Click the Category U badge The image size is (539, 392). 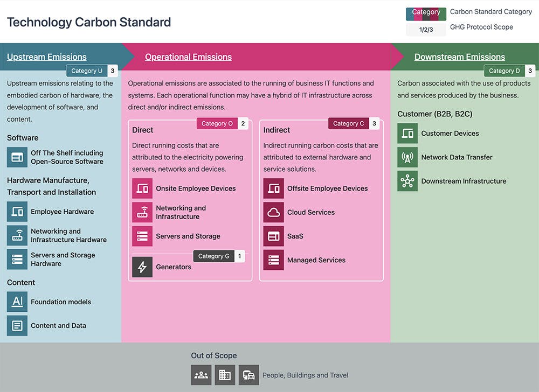pos(87,71)
